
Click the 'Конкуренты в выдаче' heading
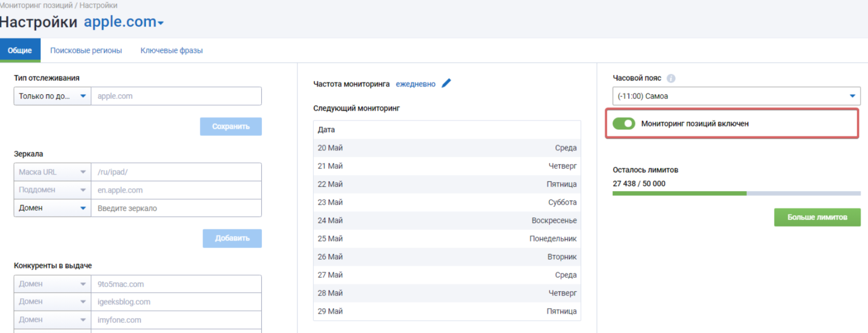[53, 266]
